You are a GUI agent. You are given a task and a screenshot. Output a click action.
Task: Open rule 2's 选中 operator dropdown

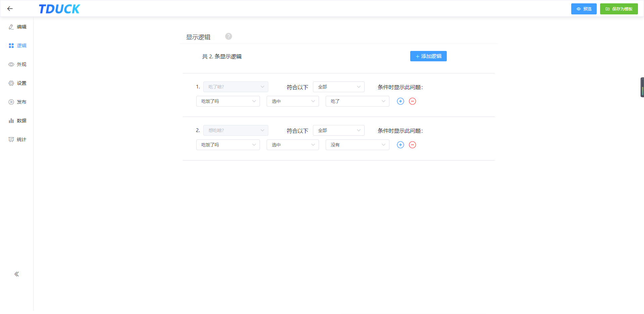[x=293, y=145]
